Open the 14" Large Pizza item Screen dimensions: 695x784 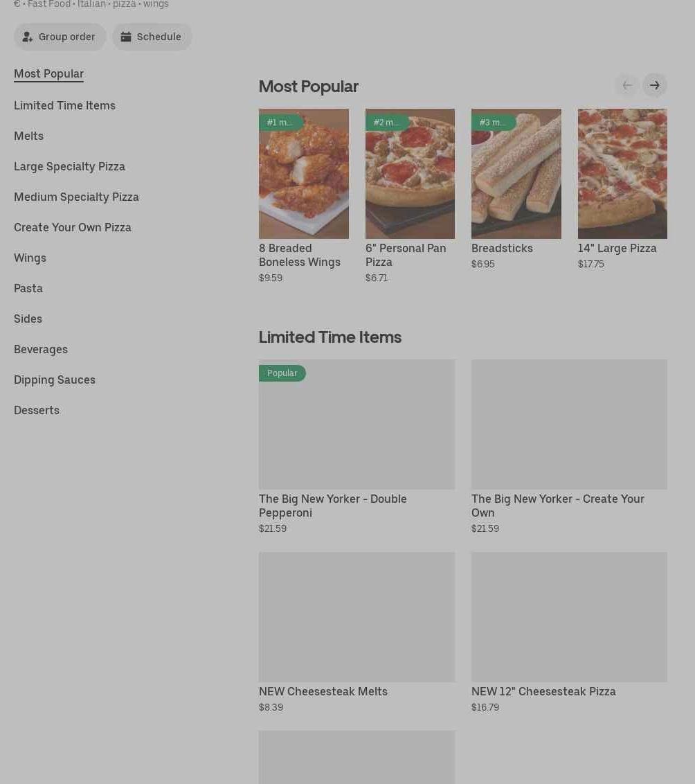[x=622, y=174]
